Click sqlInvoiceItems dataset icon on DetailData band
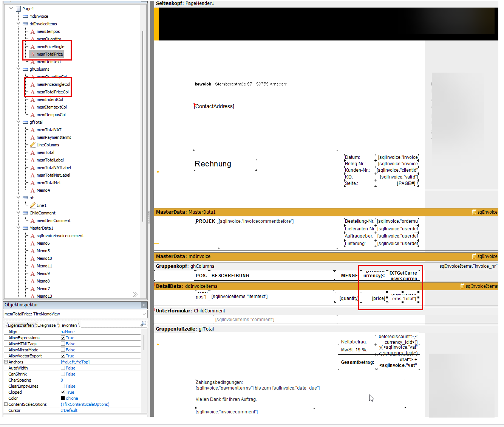The width and height of the screenshot is (504, 427). (x=462, y=286)
